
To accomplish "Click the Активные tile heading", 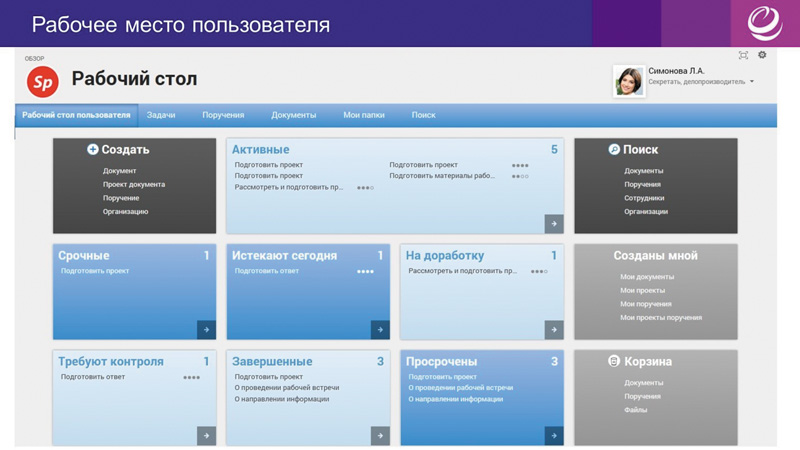I will click(261, 149).
